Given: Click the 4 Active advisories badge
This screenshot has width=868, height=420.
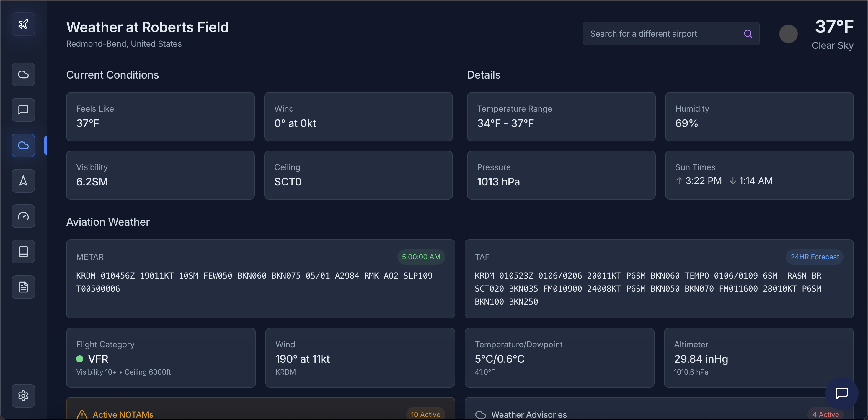Looking at the screenshot, I should coord(825,414).
